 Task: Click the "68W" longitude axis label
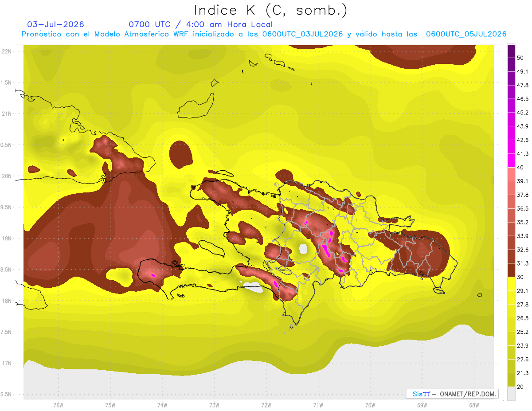473,405
